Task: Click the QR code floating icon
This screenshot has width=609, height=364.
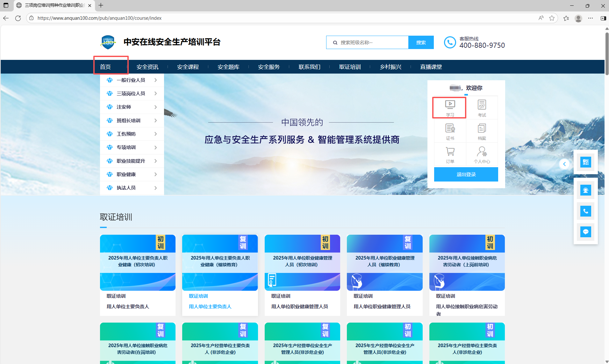Action: (x=585, y=162)
